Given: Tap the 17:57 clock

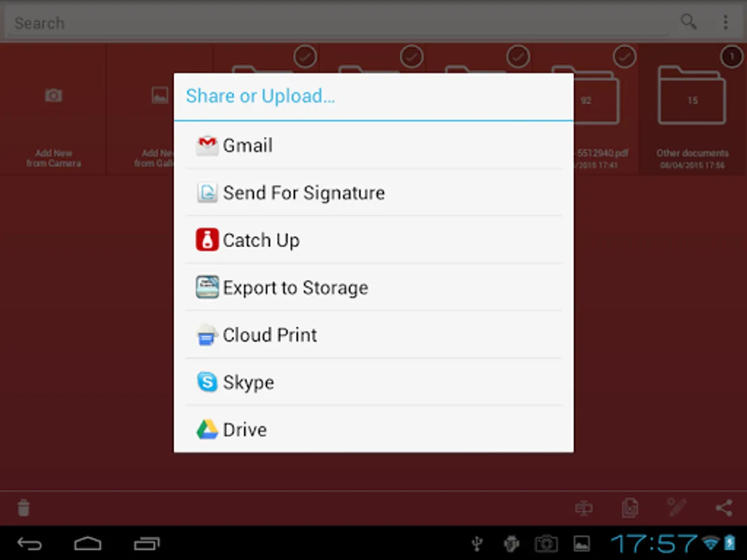Looking at the screenshot, I should 654,544.
